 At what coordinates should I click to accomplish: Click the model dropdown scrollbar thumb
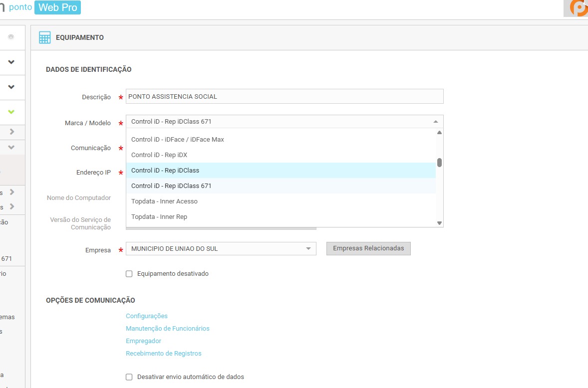click(439, 163)
